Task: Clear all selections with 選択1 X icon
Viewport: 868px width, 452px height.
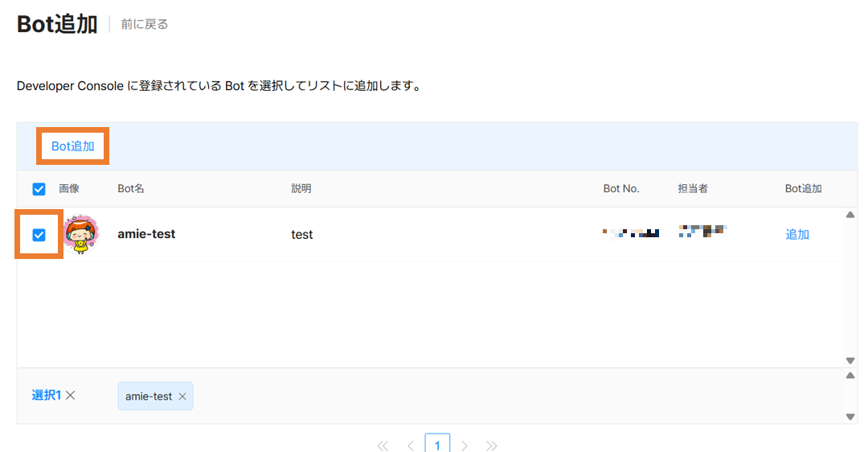Action: tap(71, 395)
